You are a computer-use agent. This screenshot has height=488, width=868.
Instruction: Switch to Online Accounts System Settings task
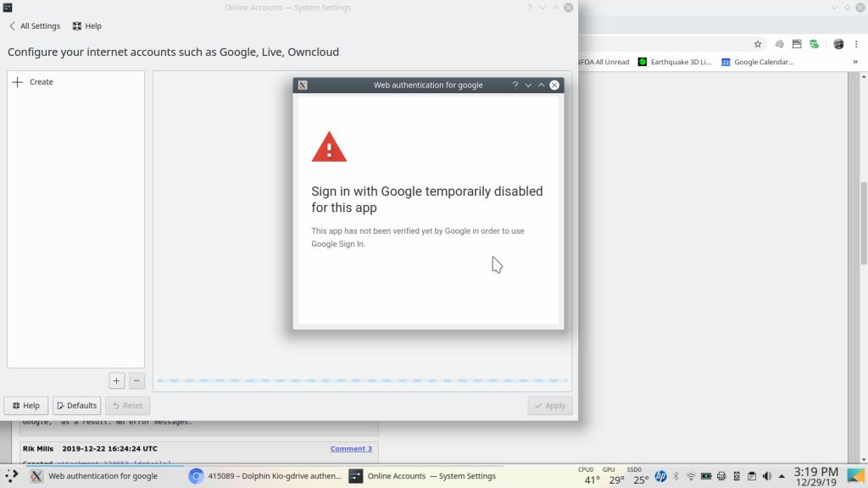423,476
